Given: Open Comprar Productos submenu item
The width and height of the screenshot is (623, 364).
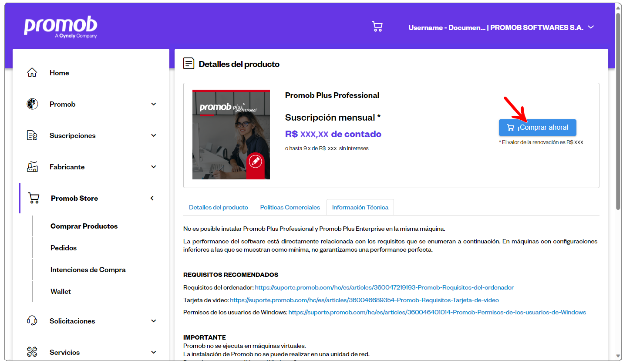Looking at the screenshot, I should 84,226.
